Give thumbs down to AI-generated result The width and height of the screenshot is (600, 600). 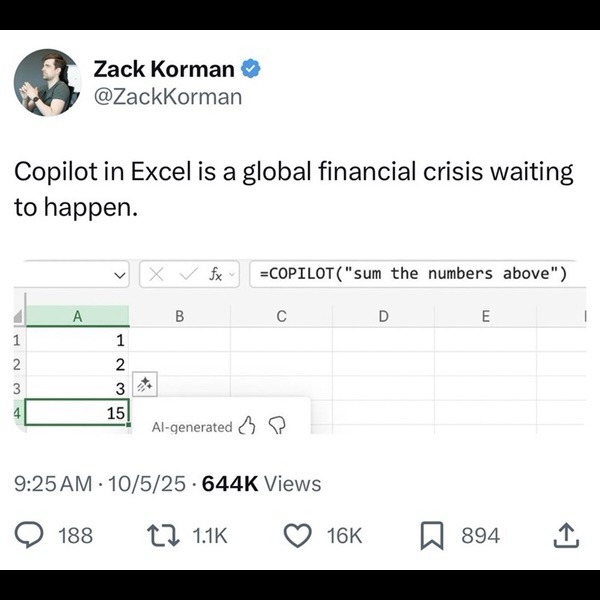coord(277,427)
